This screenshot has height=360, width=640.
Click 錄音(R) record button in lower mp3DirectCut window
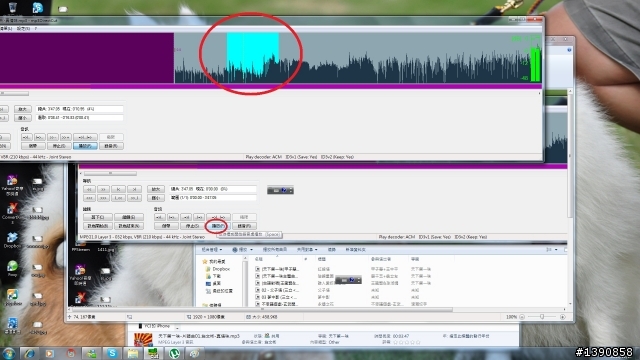click(x=244, y=226)
